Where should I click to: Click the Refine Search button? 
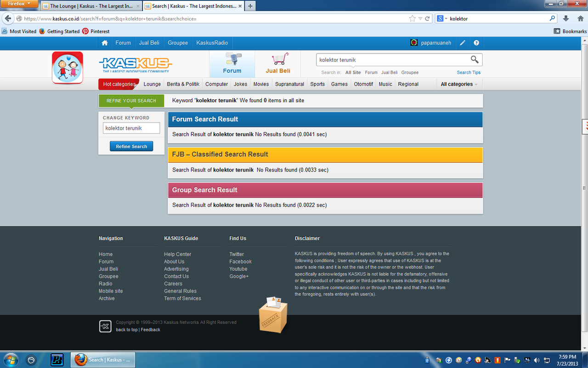(131, 146)
